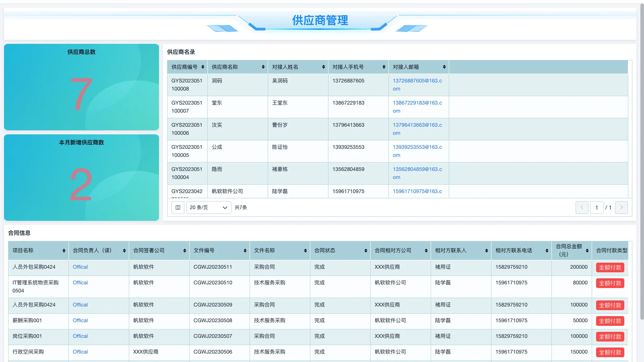Click the 供应商管理 page title
The height and width of the screenshot is (362, 644).
(x=320, y=20)
